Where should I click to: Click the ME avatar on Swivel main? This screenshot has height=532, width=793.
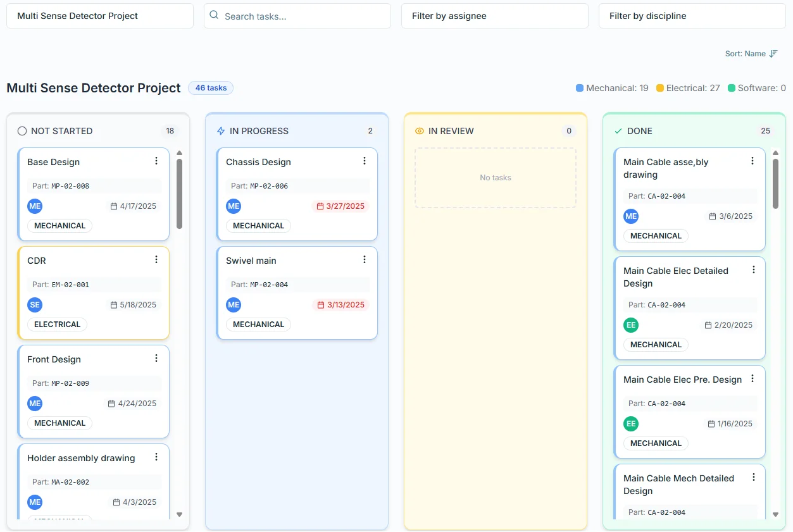234,305
